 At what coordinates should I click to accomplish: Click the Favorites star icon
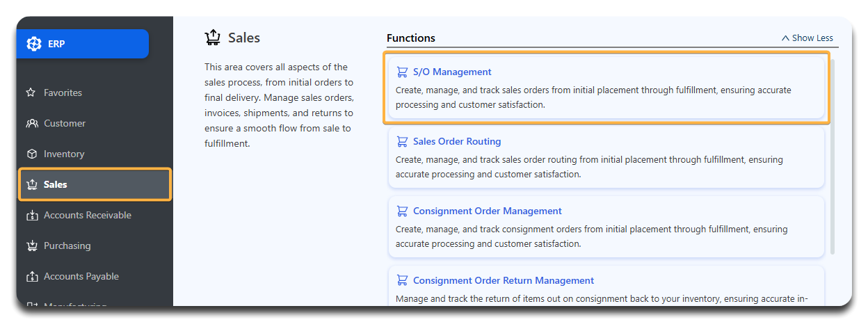tap(31, 92)
